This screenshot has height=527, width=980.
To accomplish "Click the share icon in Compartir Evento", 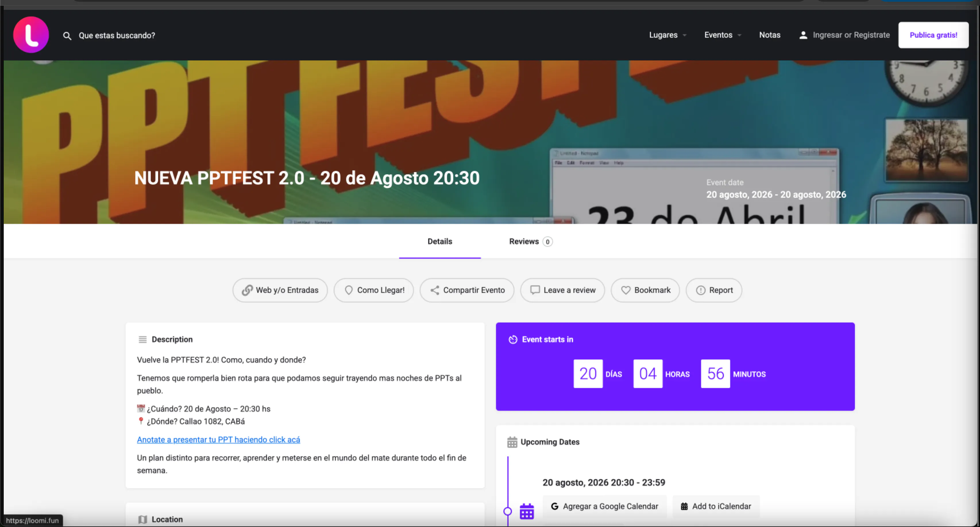I will 435,290.
